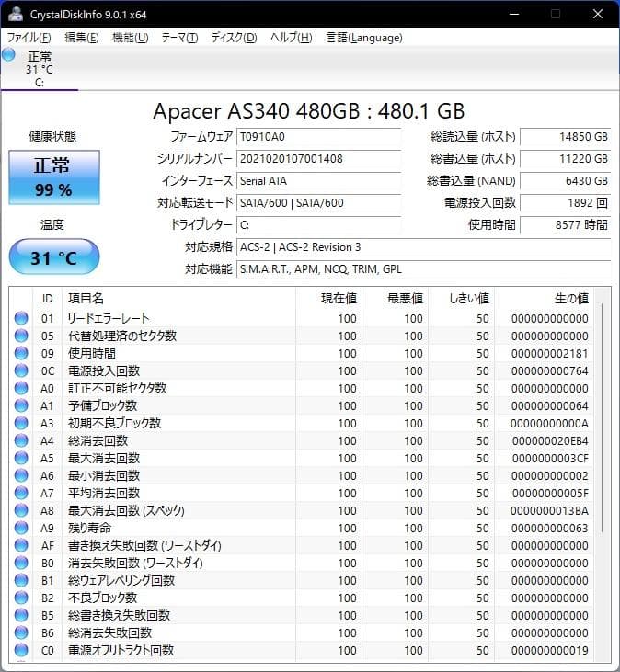Image resolution: width=620 pixels, height=672 pixels.
Task: Click the drive title Apacer AS340 480GB : 480.1 GB
Action: click(x=309, y=111)
